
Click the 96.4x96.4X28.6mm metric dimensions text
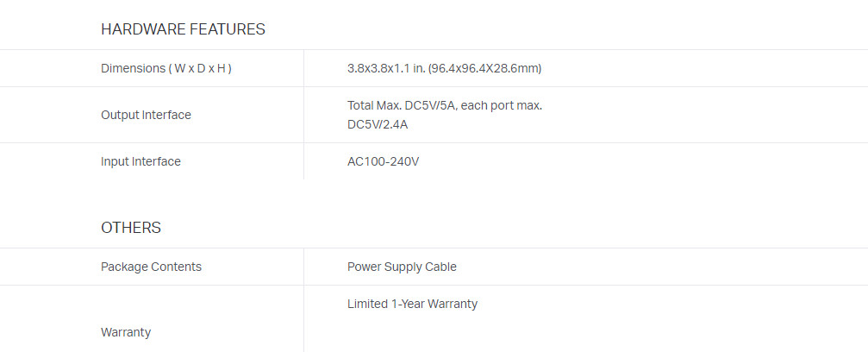(485, 69)
